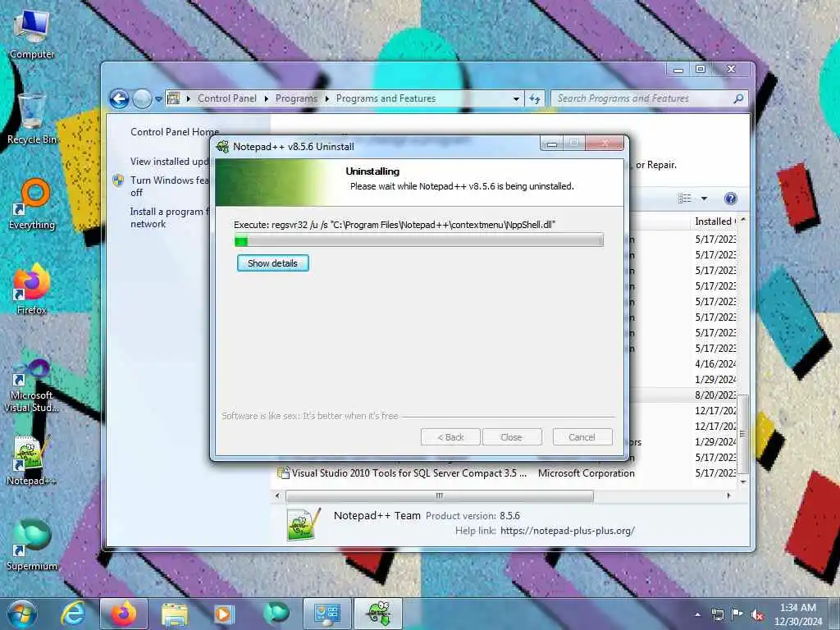Open the Notepad++ desktop shortcut
The width and height of the screenshot is (840, 630).
pos(32,459)
